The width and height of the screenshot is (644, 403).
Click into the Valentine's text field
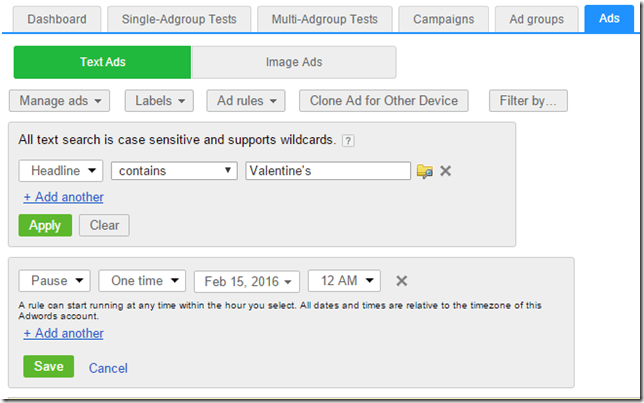point(328,171)
